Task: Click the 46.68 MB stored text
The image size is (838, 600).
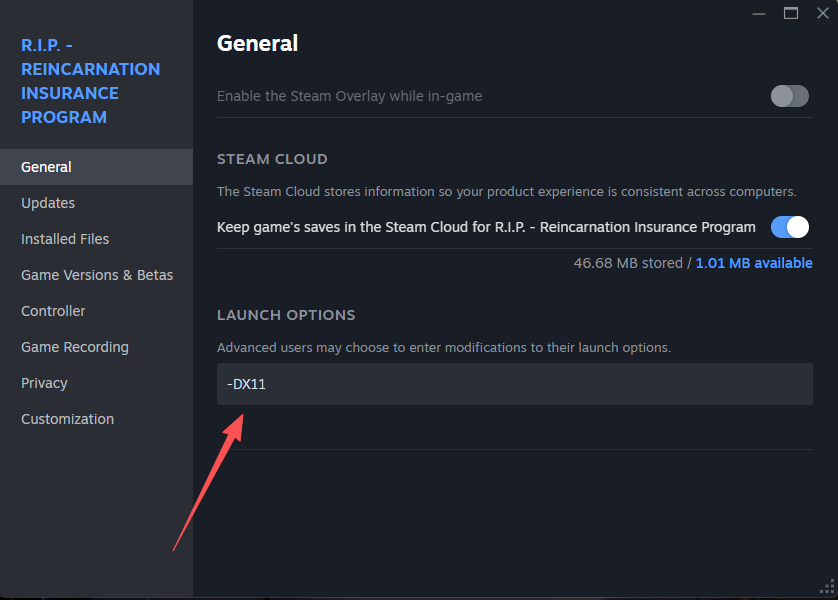Action: (x=626, y=263)
